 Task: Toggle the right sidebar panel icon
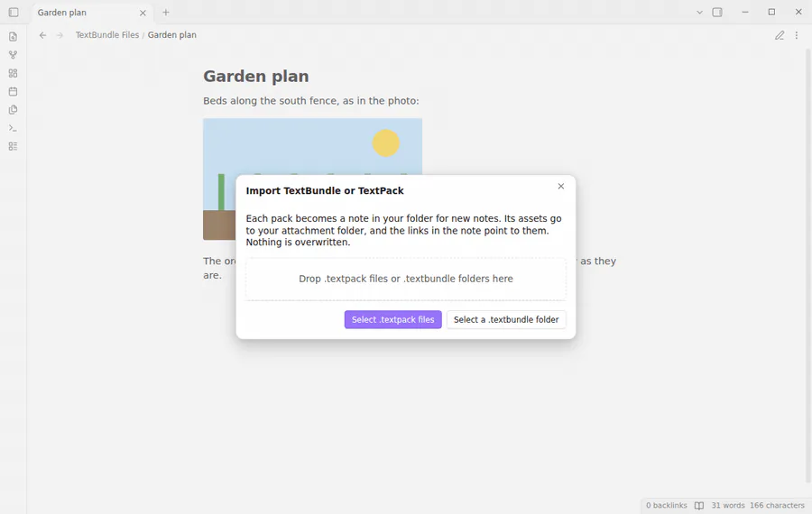click(717, 12)
